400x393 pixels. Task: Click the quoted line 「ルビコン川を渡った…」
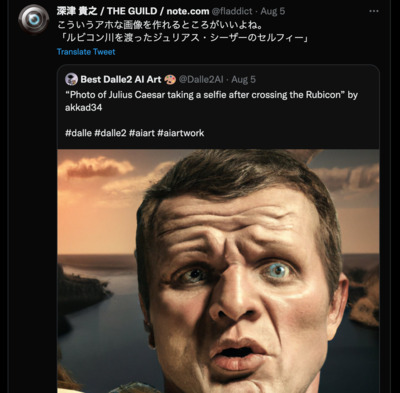point(183,38)
